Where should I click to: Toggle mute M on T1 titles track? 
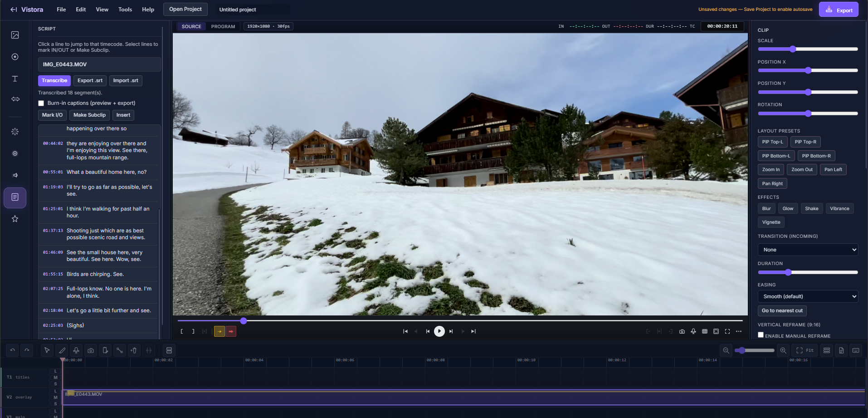click(56, 378)
